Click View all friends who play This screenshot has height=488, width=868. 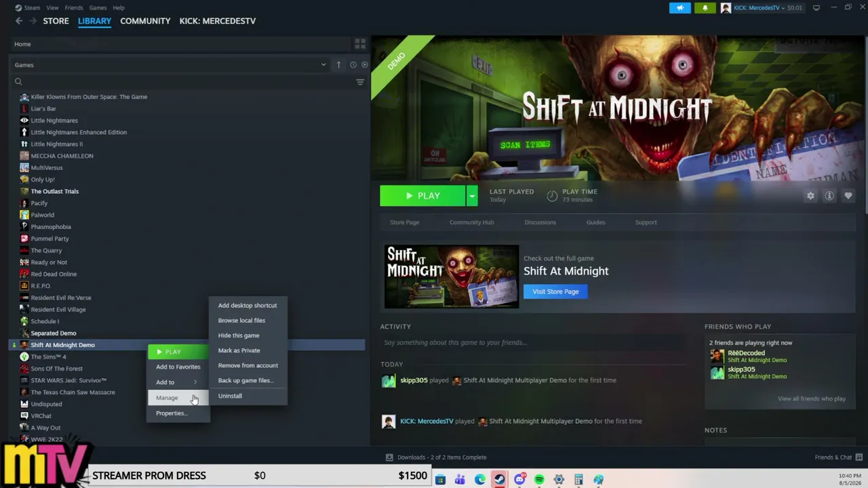(x=812, y=399)
